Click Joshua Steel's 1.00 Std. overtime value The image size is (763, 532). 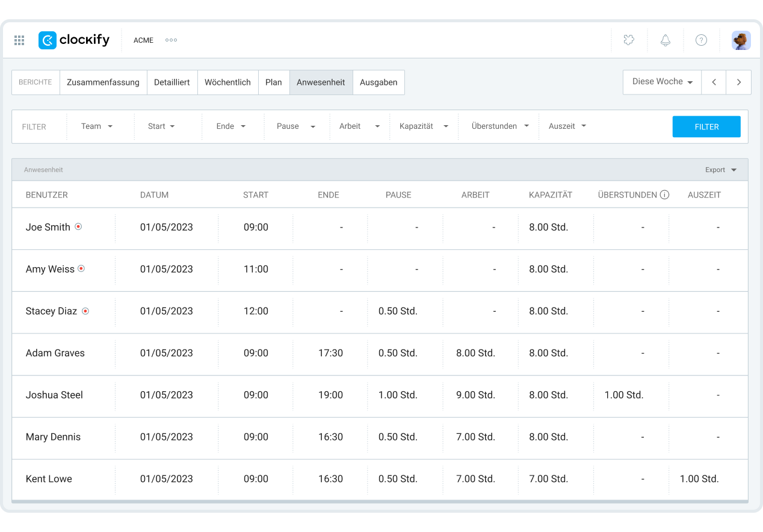(624, 395)
